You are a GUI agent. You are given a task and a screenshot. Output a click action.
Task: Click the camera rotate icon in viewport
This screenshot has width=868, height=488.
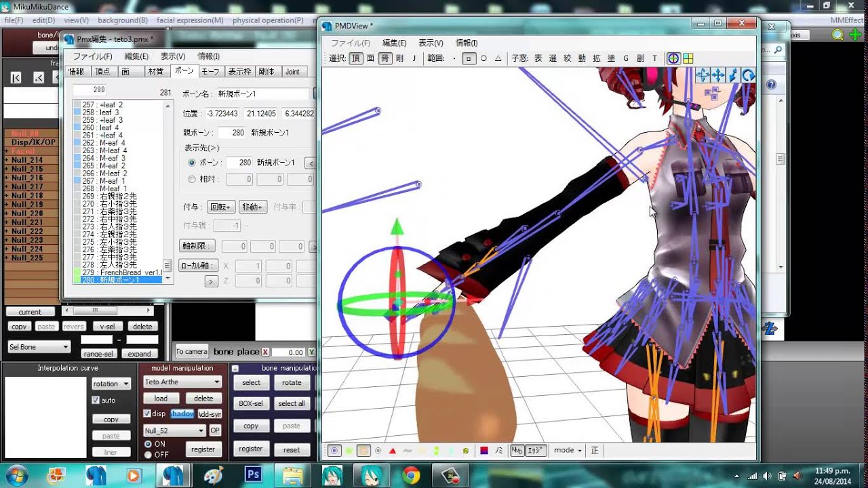[748, 75]
